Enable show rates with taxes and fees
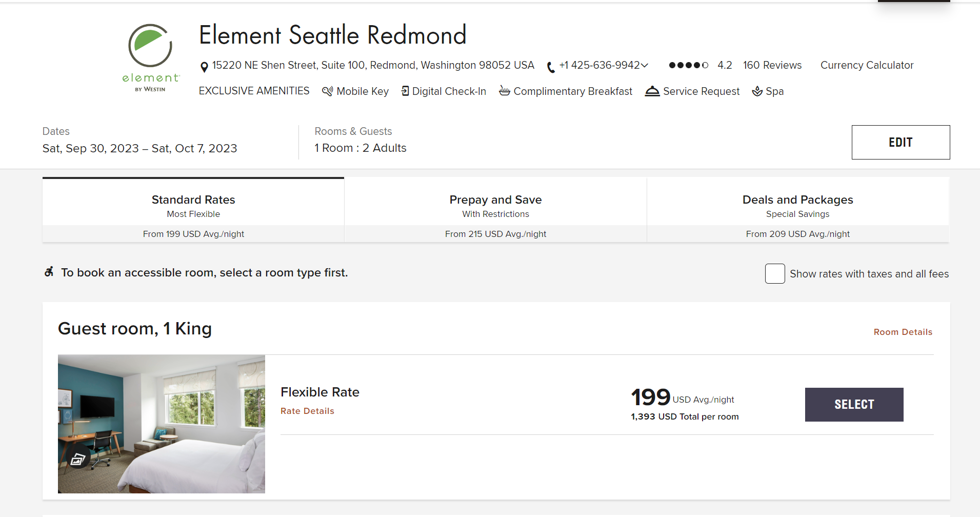Screen dimensions: 980x517 [774, 273]
